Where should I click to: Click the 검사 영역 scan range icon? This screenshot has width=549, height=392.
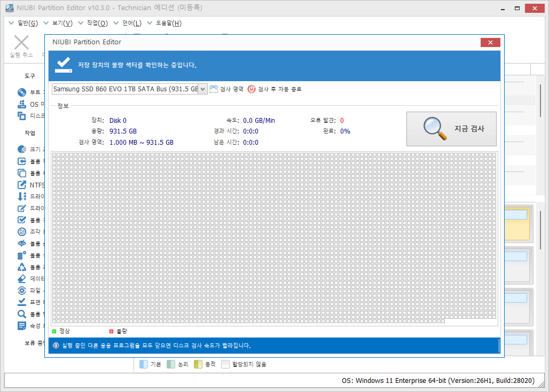pos(214,89)
